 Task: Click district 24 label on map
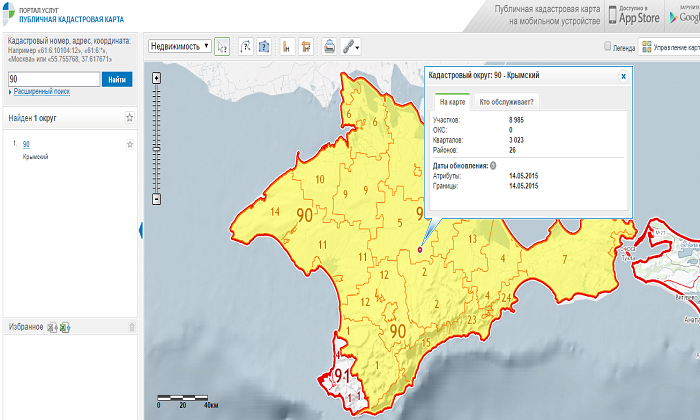[506, 298]
